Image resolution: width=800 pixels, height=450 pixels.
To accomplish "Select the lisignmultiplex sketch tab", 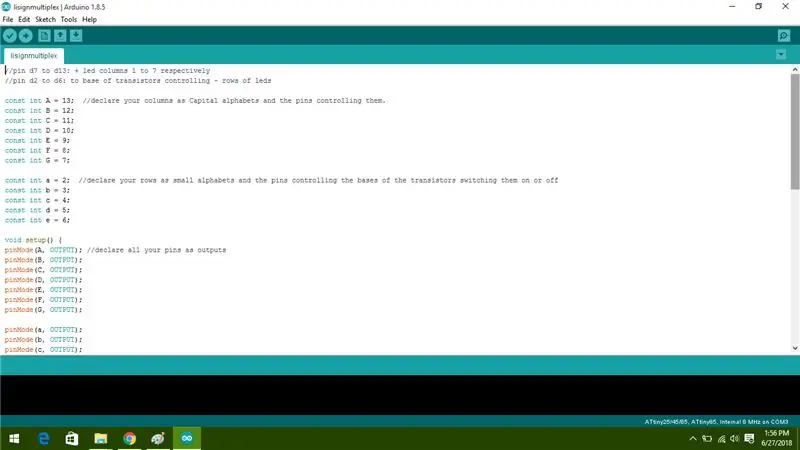I will click(x=34, y=56).
